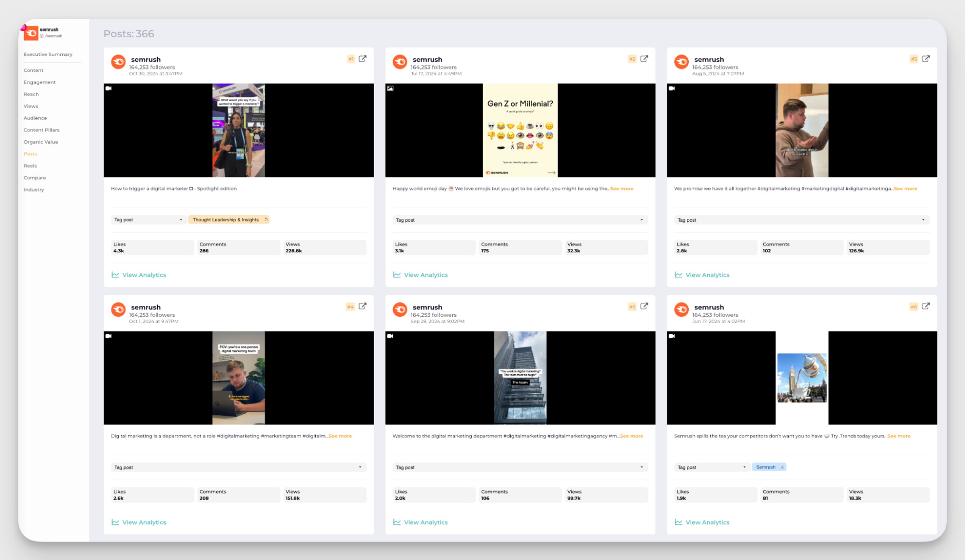This screenshot has width=965, height=560.
Task: Open post #1 external link icon
Action: tap(363, 59)
